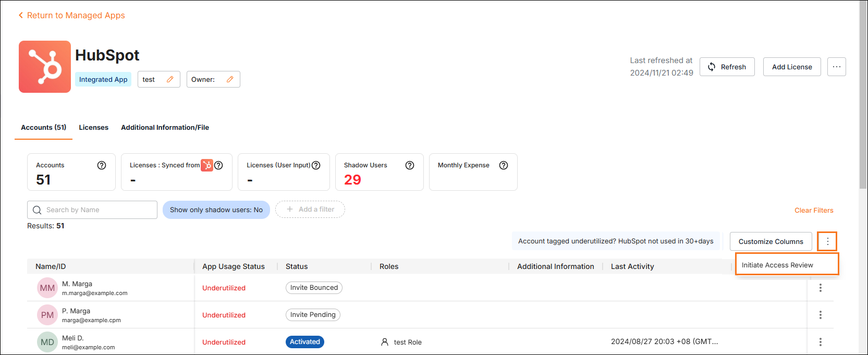Click the Status column header
Viewport: 868px width, 355px height.
297,266
